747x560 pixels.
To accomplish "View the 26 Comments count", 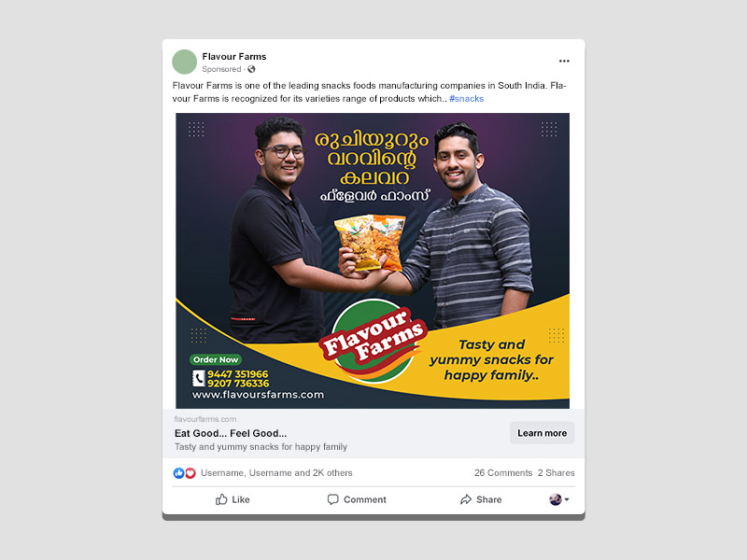I will [x=503, y=473].
